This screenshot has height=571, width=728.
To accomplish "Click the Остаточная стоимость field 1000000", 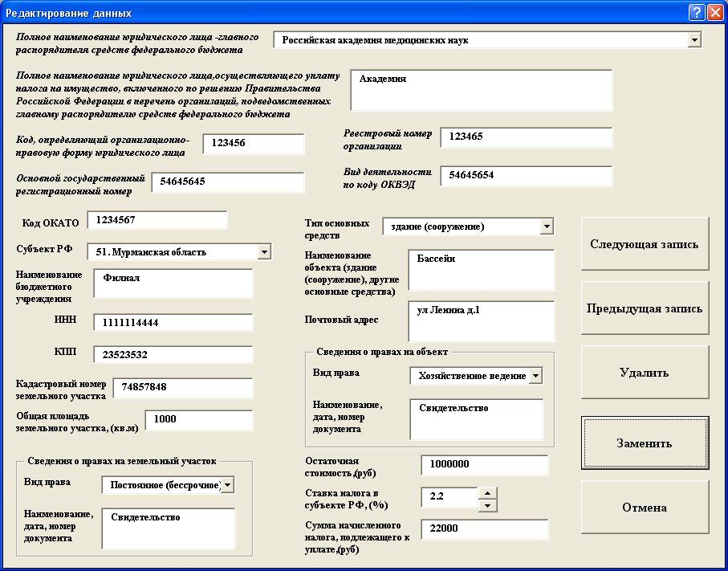I will click(x=485, y=465).
